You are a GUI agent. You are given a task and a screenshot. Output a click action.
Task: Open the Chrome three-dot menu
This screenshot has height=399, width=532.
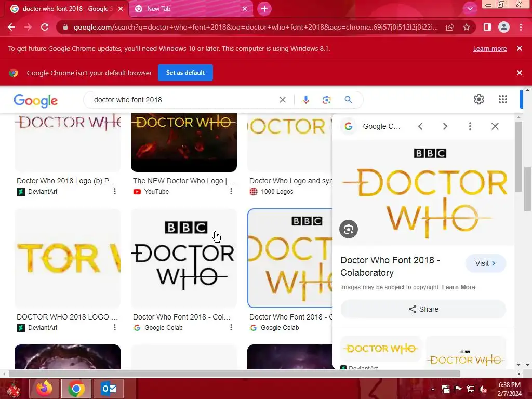(521, 27)
